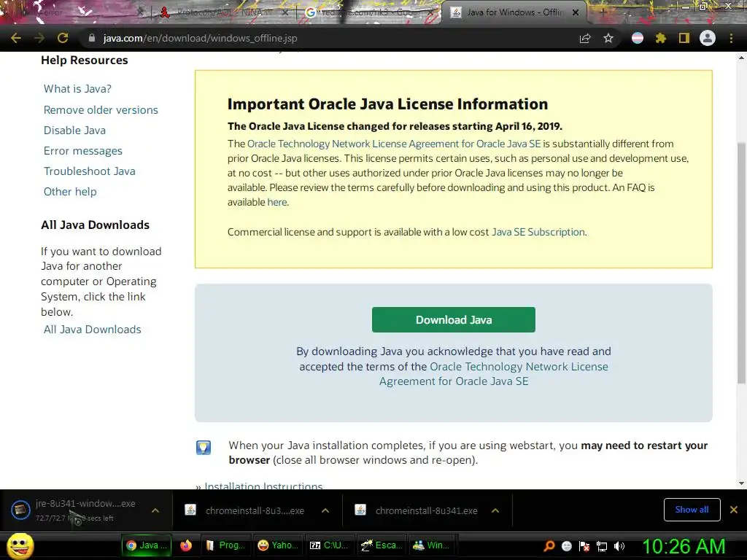Image resolution: width=747 pixels, height=560 pixels.
Task: Open the What is Java? link
Action: pyautogui.click(x=77, y=88)
